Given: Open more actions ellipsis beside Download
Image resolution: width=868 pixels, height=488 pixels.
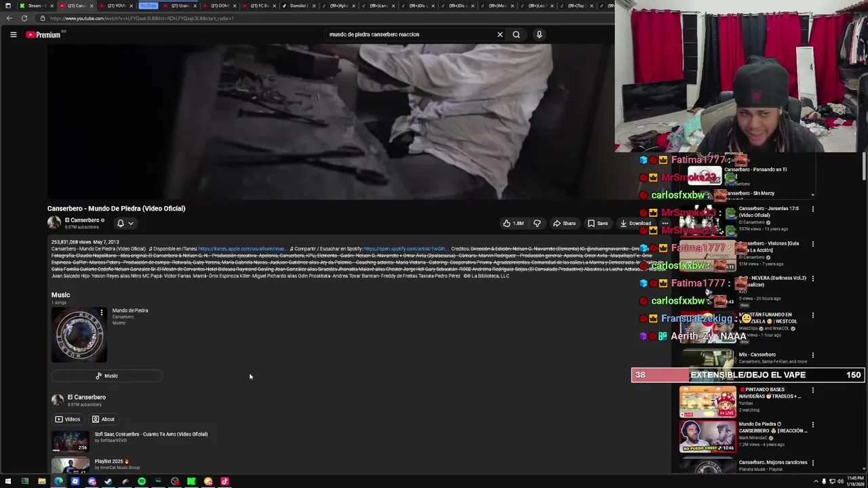Looking at the screenshot, I should 665,223.
